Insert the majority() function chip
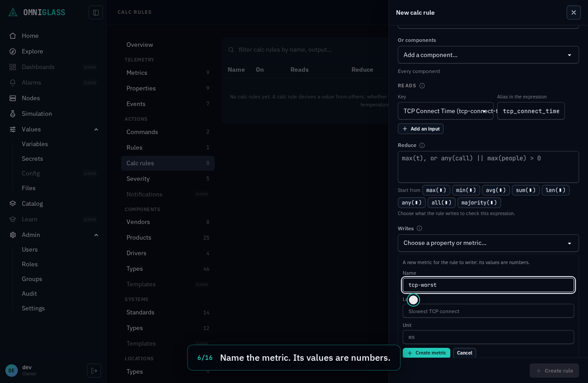This screenshot has height=383, width=588. pos(479,203)
